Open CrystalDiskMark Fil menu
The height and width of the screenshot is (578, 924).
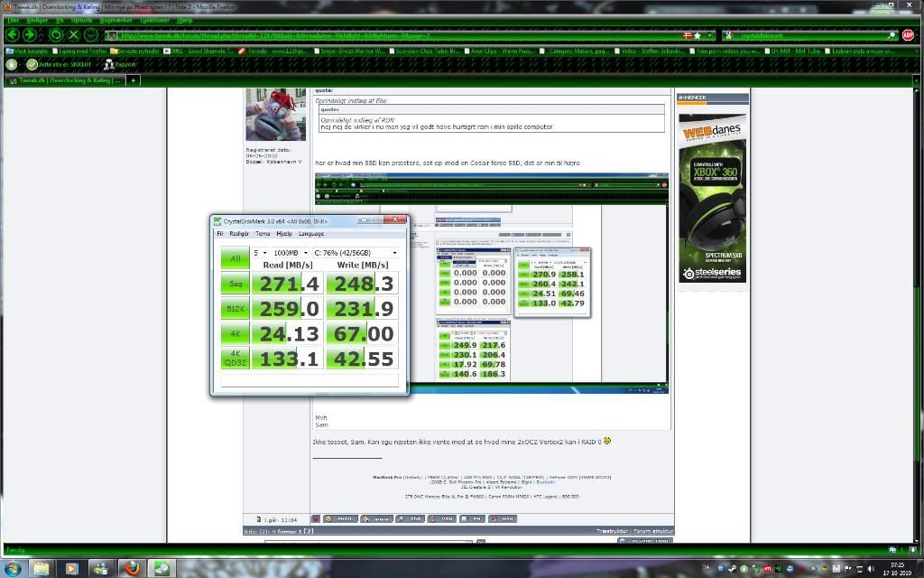[x=220, y=234]
